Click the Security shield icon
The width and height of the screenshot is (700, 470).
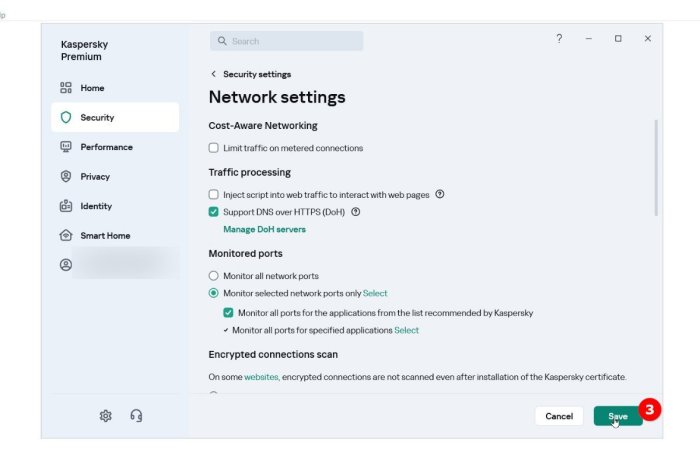[66, 117]
